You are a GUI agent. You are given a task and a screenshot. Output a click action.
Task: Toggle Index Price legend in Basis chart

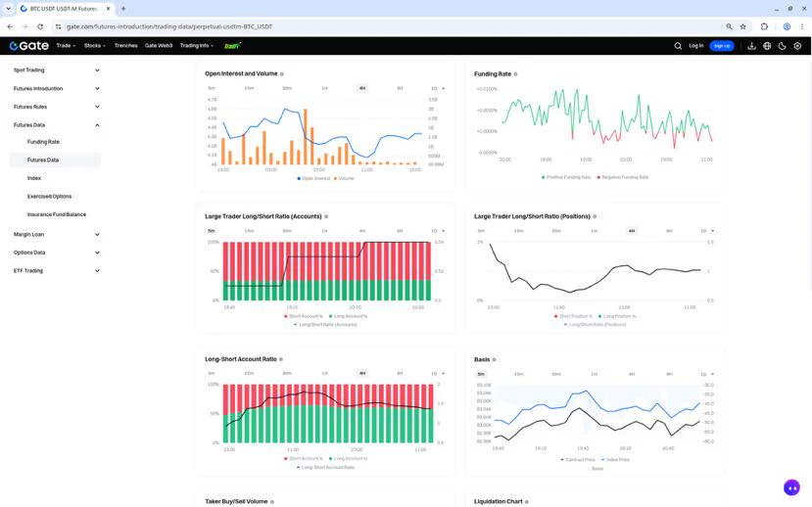[615, 460]
